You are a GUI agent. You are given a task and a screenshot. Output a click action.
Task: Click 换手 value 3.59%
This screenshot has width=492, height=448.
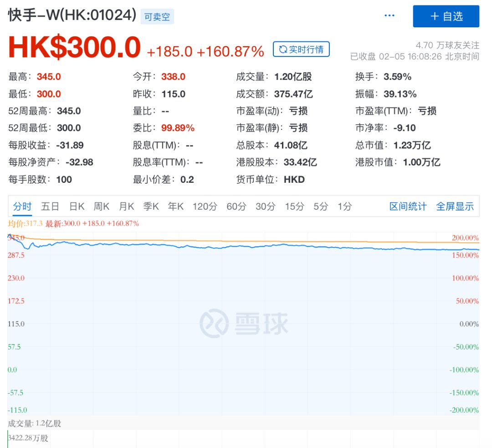[397, 77]
